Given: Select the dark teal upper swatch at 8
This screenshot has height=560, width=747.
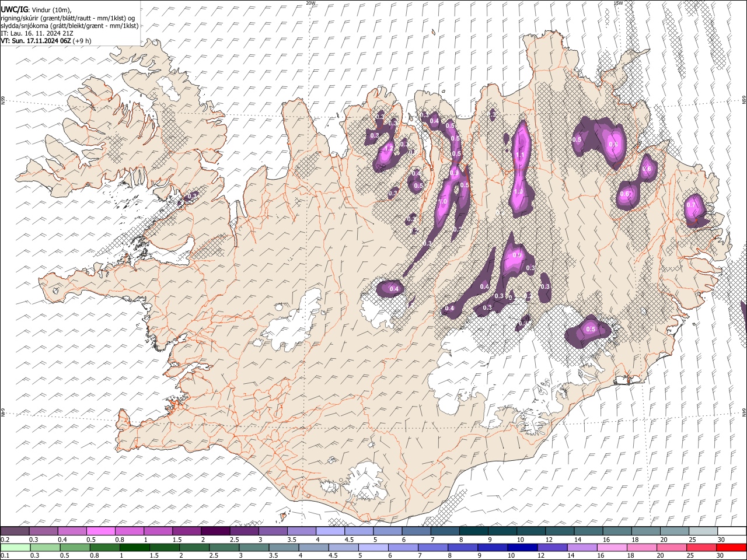Looking at the screenshot, I should [473, 531].
